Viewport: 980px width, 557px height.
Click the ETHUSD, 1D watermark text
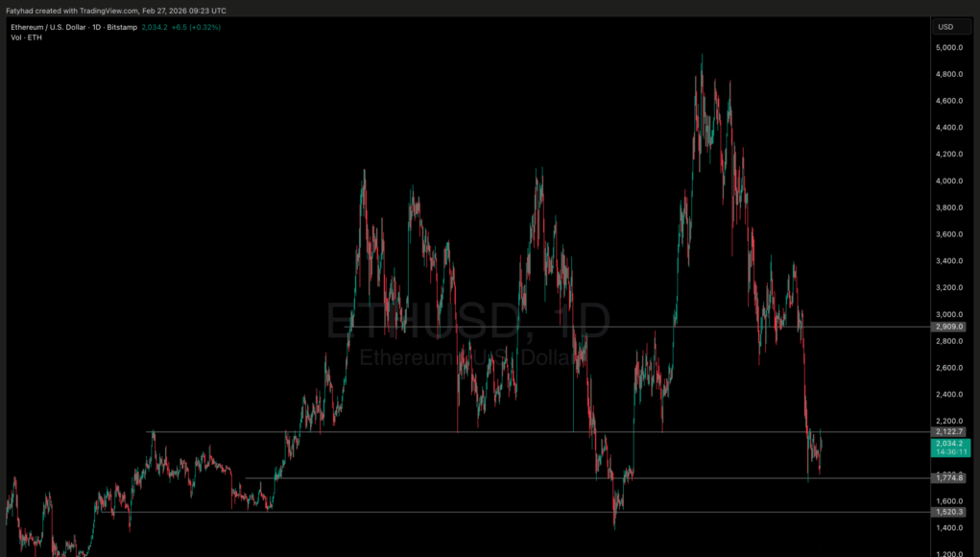[468, 321]
